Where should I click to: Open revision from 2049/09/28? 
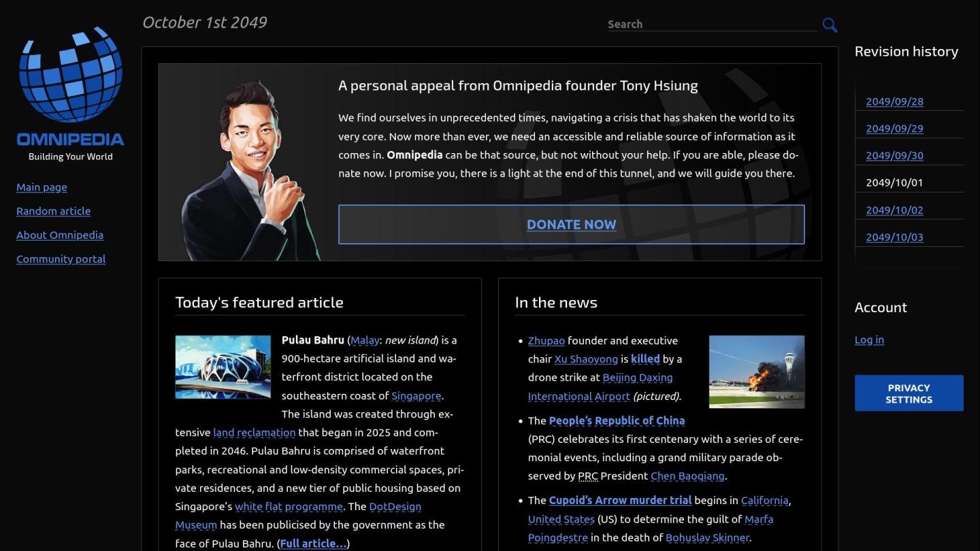[x=894, y=101]
